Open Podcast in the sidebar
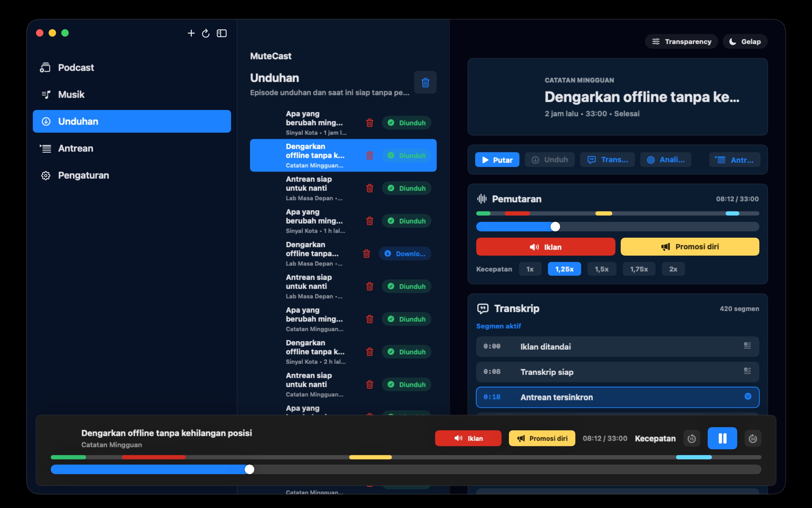 132,67
